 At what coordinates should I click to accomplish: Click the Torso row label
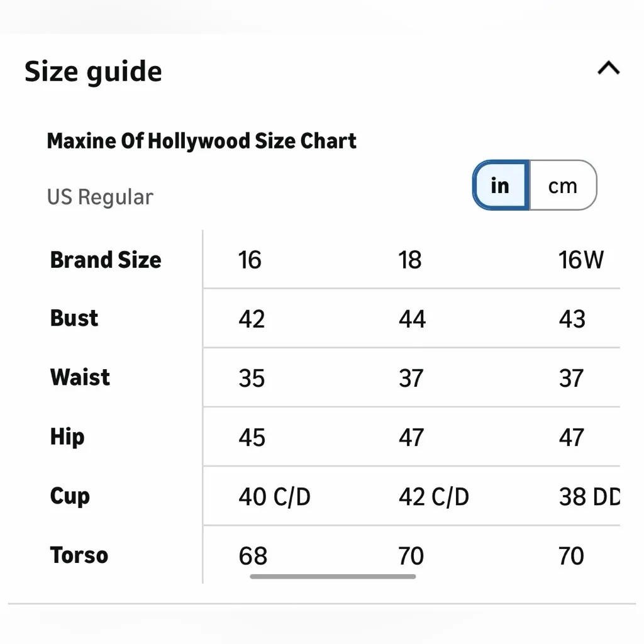pyautogui.click(x=78, y=555)
